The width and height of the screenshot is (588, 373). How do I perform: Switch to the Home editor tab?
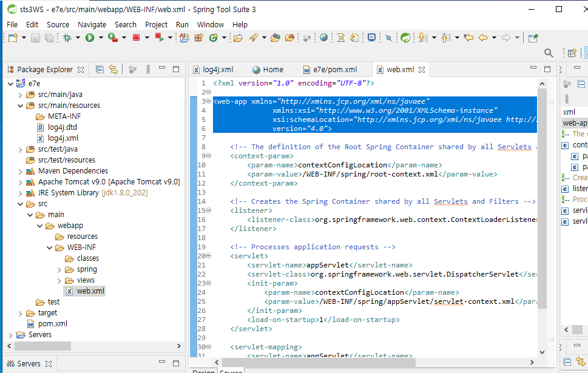tap(268, 69)
